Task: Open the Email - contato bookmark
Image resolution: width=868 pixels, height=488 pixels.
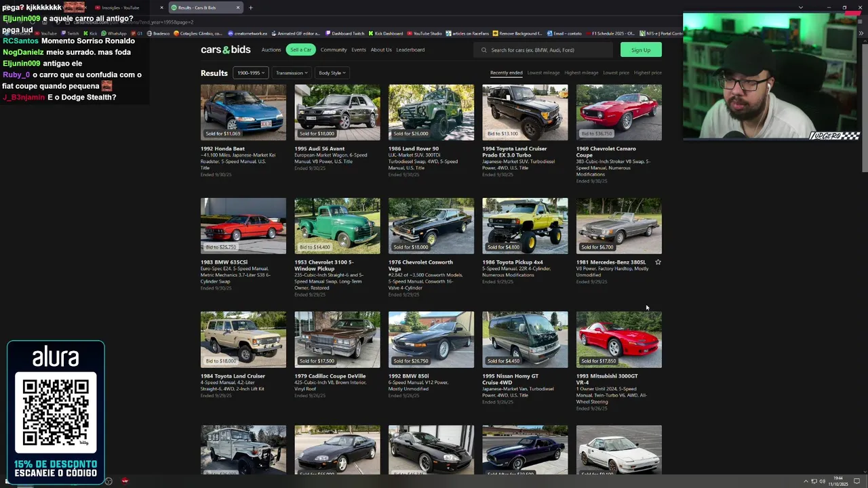Action: point(564,33)
